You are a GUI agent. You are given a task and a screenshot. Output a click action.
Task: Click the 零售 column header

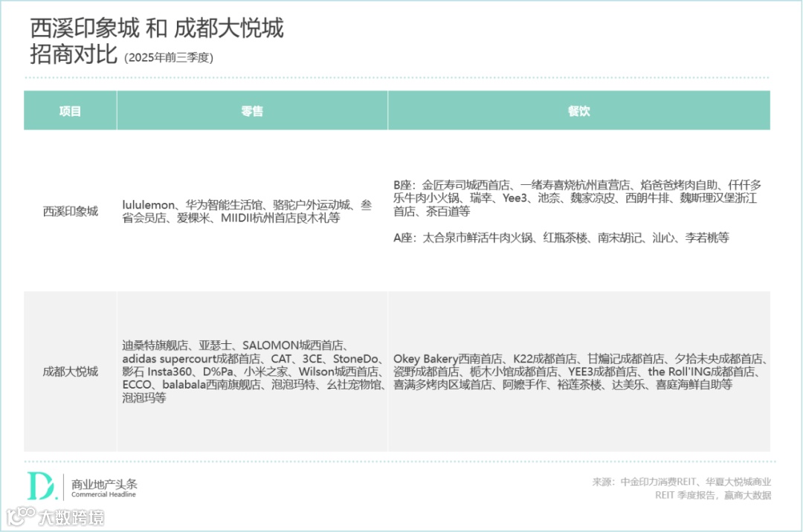tap(253, 111)
